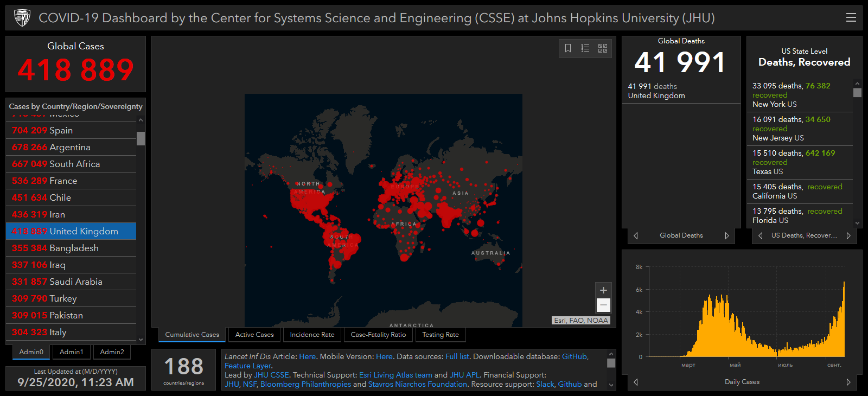The height and width of the screenshot is (396, 868).
Task: Go to next Global Deaths panel
Action: (x=727, y=235)
